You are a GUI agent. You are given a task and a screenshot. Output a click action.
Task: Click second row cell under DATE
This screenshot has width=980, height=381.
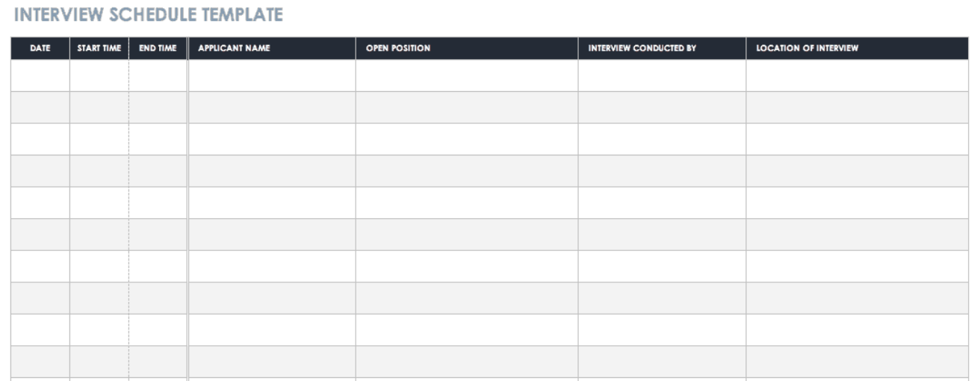point(40,108)
